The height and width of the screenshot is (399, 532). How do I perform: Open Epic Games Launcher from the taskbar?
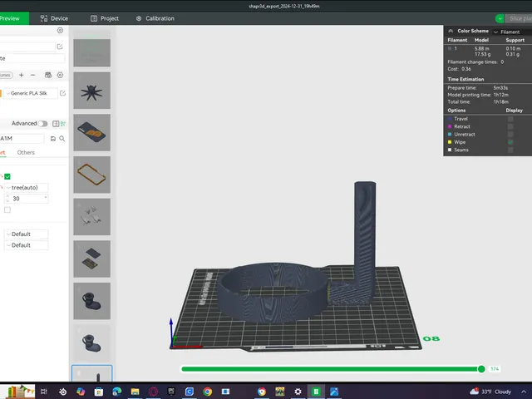click(x=171, y=392)
